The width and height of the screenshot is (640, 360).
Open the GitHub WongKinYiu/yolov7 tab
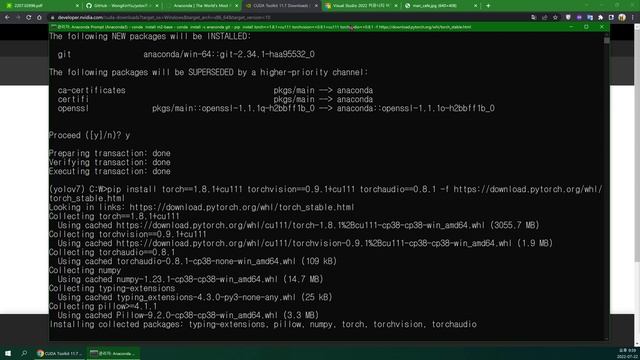pyautogui.click(x=121, y=6)
